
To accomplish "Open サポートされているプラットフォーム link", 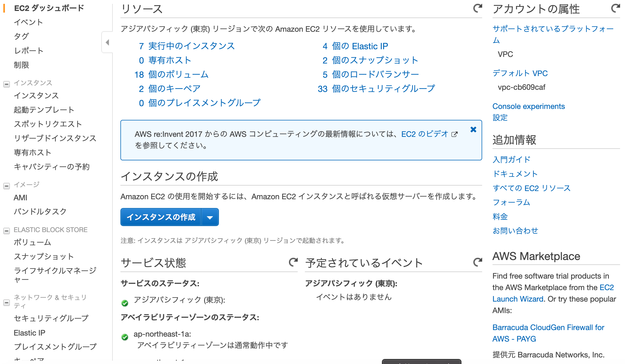I will tap(553, 34).
